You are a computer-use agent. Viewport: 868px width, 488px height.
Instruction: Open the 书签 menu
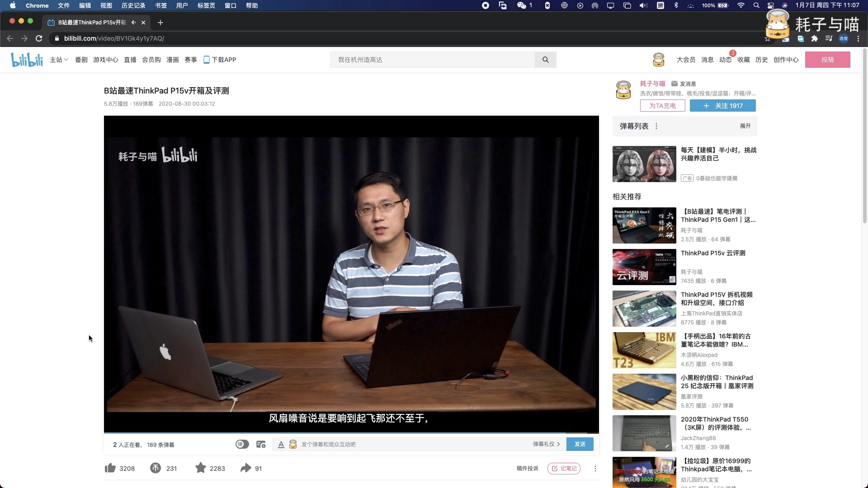[161, 5]
